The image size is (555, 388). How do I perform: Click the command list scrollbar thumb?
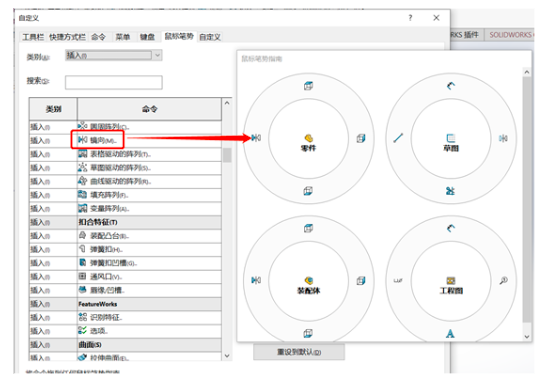227,155
